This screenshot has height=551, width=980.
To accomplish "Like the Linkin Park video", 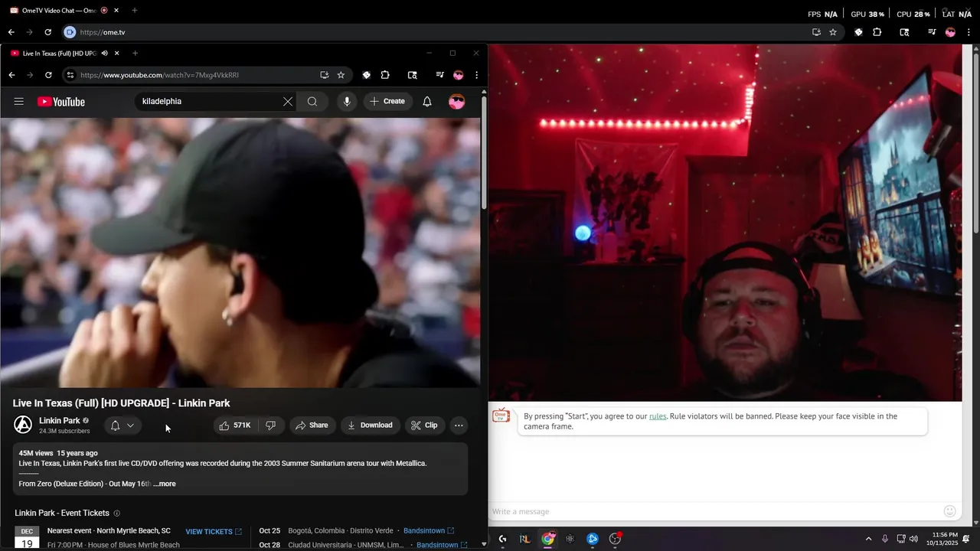I will click(x=235, y=425).
